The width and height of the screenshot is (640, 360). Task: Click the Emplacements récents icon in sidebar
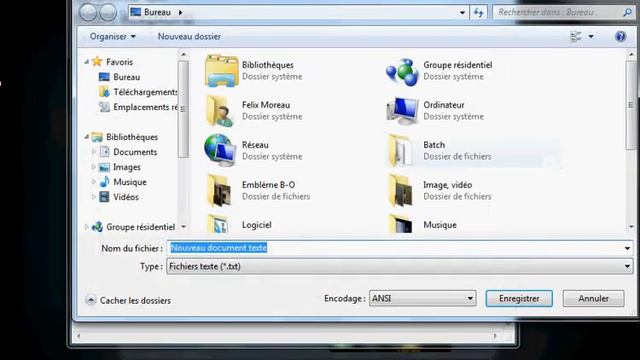coord(104,107)
